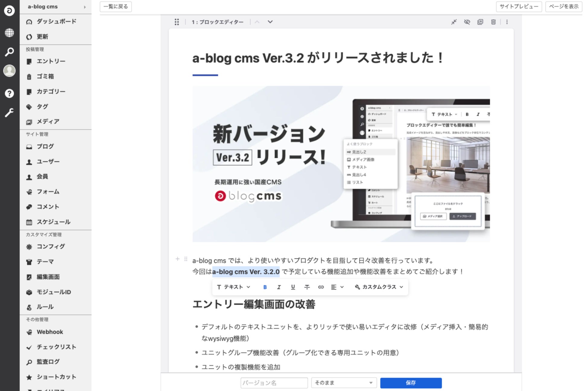Screen dimensions: 588x391
Task: Open ショートカット in sidebar
Action: 56,377
